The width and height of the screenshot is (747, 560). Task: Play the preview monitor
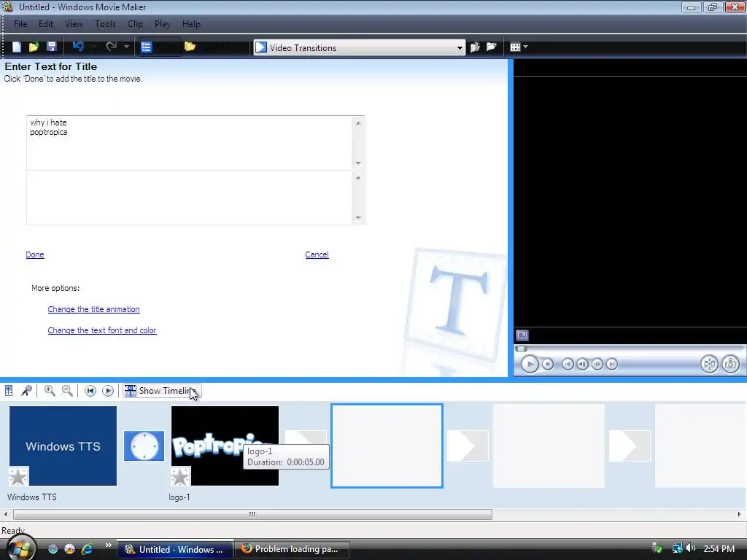click(530, 365)
